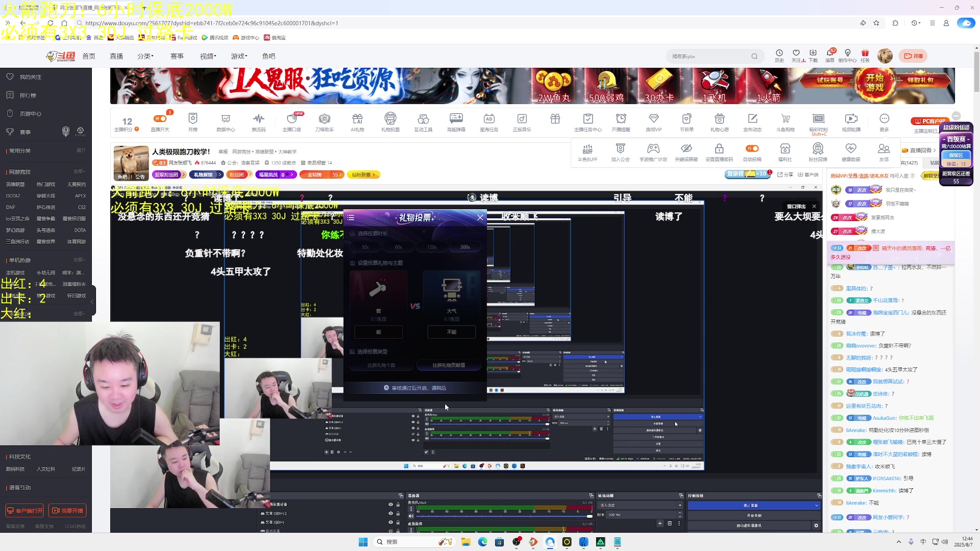Select the 300s vote duration option
Screen dimensions: 980x551
point(465,247)
